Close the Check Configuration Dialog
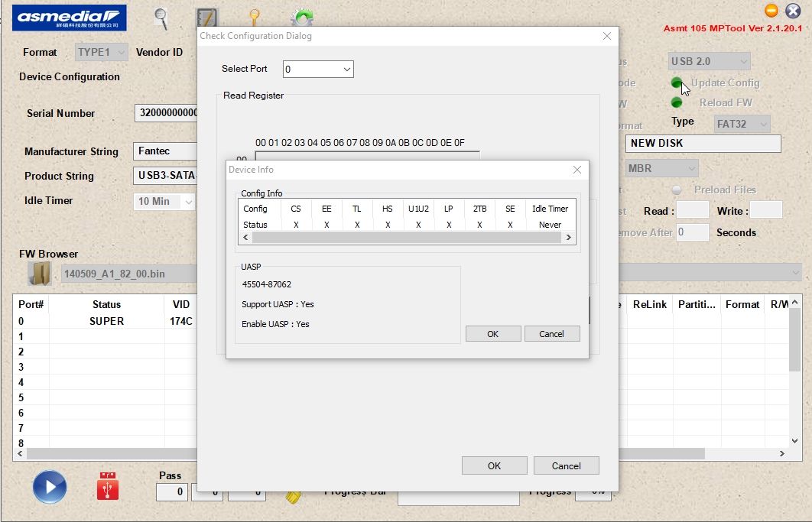 pos(607,36)
